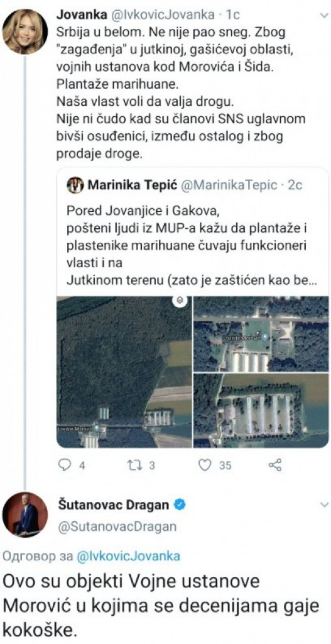331x644 pixels.
Task: Like Jovanka's tweet with the heart
Action: (204, 465)
